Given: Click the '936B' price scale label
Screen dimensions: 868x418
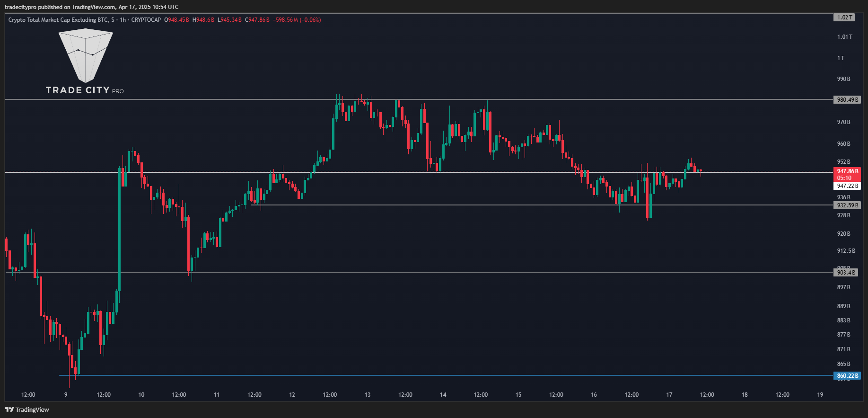Looking at the screenshot, I should coord(843,197).
